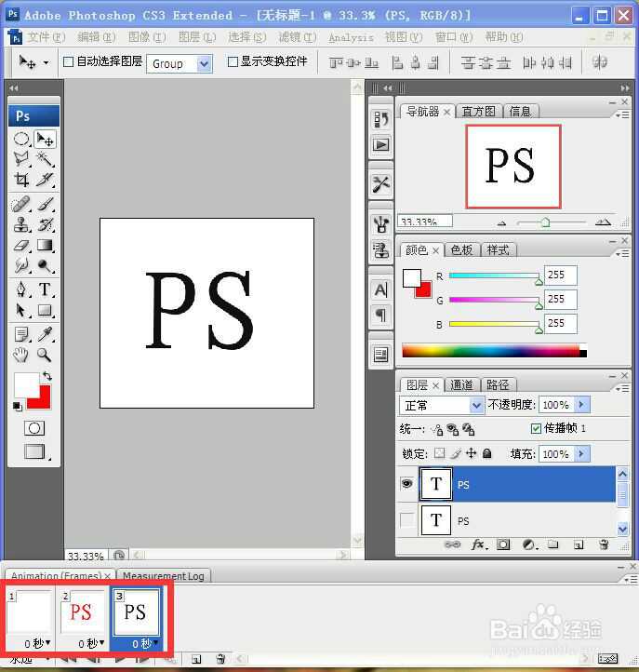
Task: Click the red background swatch in Color panel
Action: pyautogui.click(x=424, y=291)
